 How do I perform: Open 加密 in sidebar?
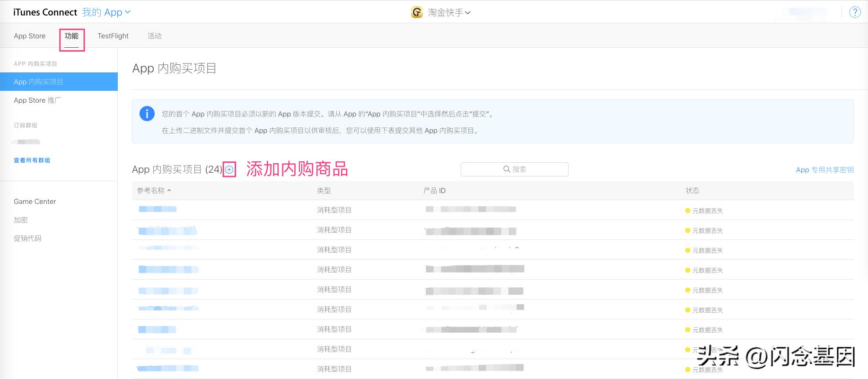coord(21,220)
